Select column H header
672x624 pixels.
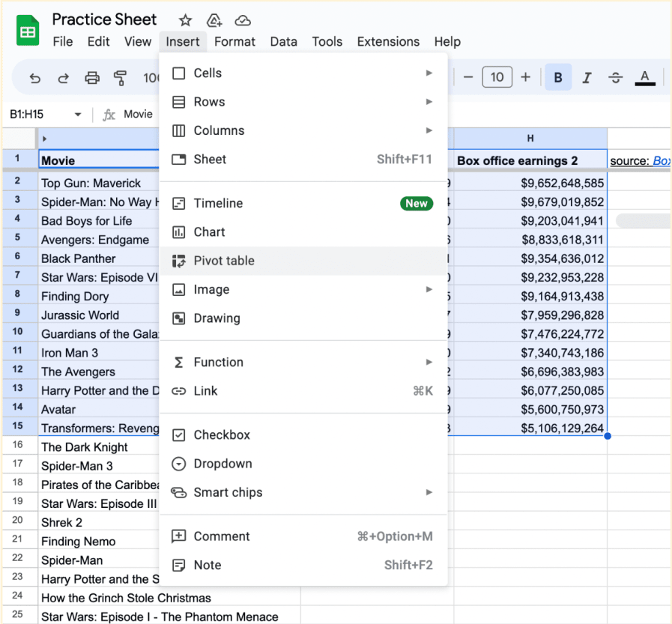point(530,138)
